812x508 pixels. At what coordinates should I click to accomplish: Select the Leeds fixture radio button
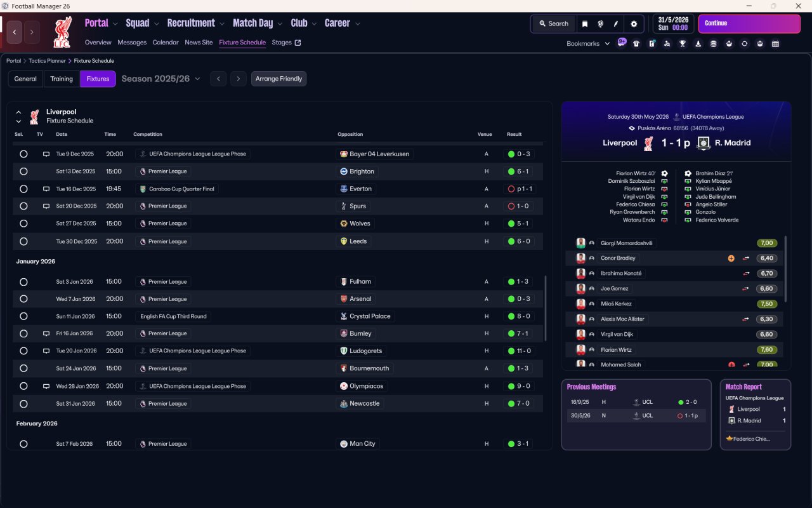(23, 241)
